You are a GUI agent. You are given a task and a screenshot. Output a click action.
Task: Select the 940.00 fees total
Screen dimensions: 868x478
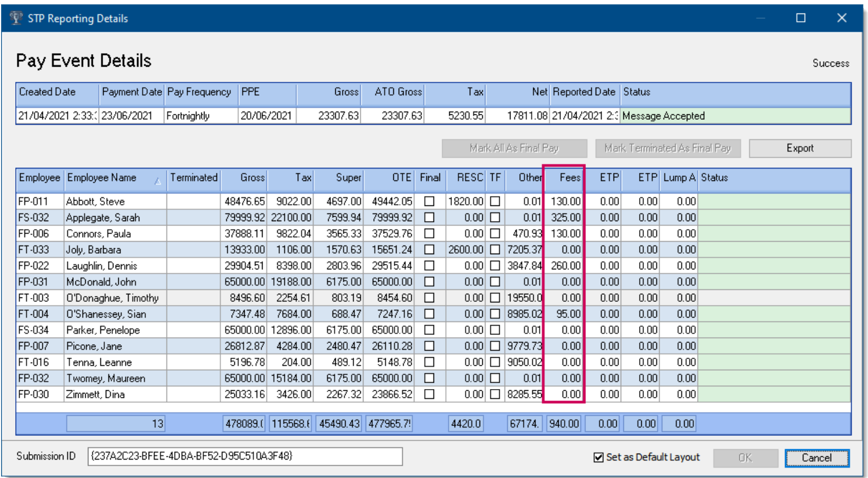[564, 424]
